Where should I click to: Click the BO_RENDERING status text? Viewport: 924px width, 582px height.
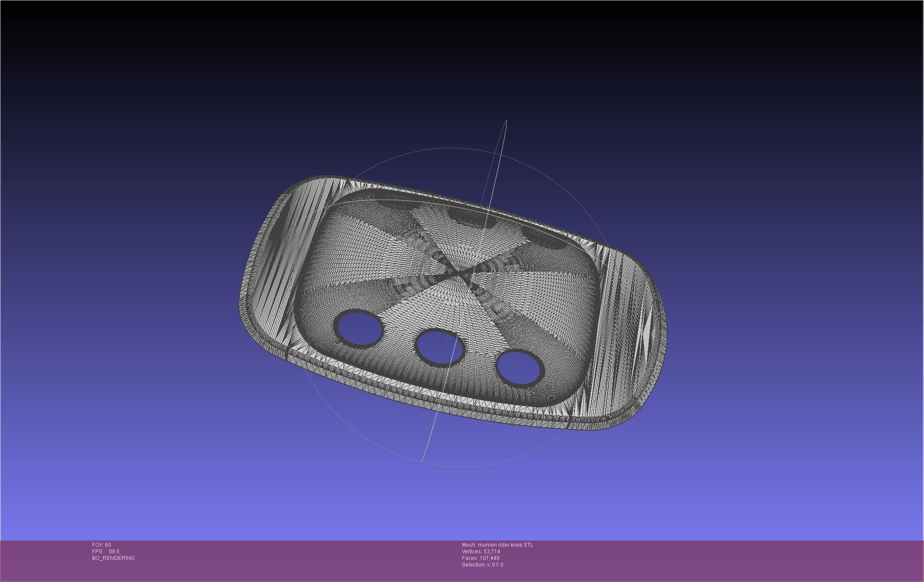tap(113, 558)
